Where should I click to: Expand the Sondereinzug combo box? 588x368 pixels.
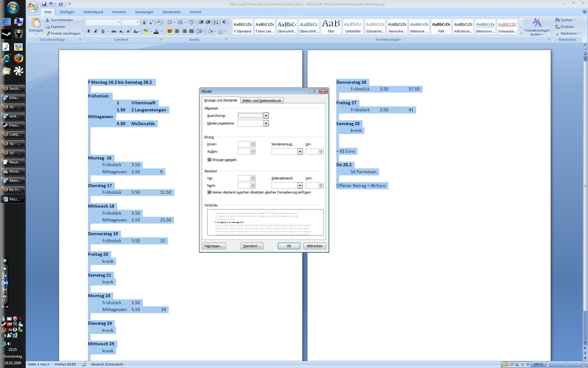[300, 151]
